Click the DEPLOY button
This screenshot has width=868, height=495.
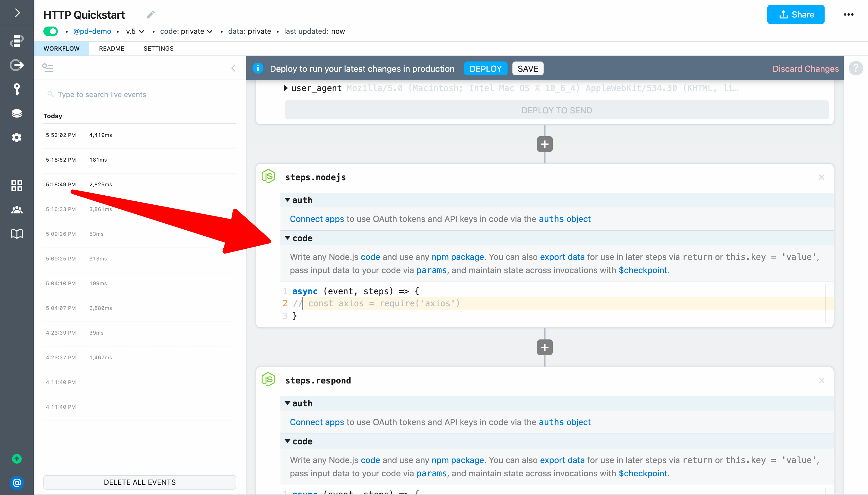point(485,69)
